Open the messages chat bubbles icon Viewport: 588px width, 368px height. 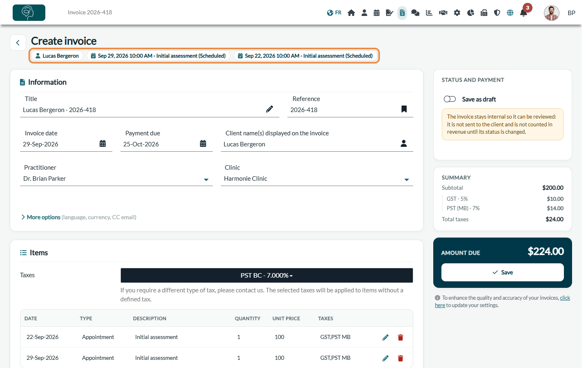(415, 13)
